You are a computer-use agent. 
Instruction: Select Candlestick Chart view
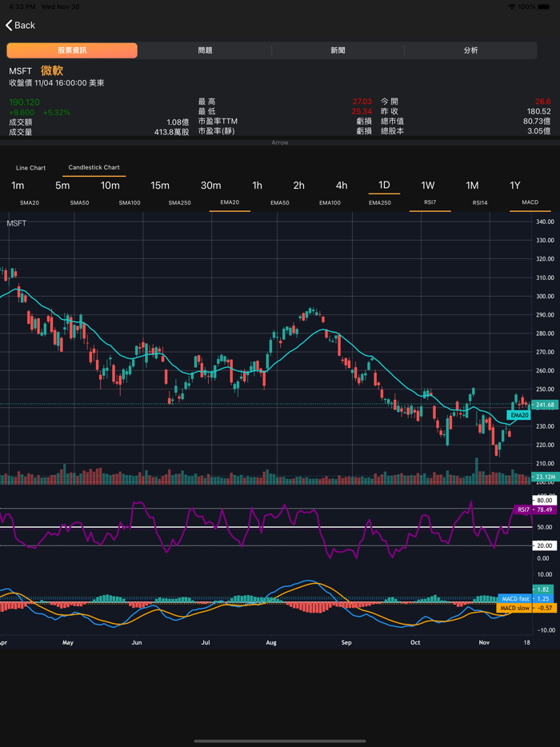(94, 167)
